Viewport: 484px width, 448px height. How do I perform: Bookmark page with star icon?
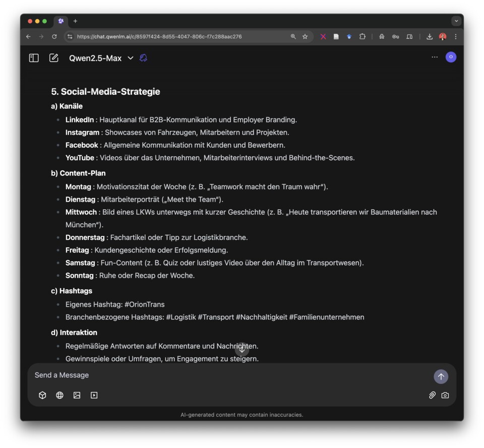pos(305,37)
